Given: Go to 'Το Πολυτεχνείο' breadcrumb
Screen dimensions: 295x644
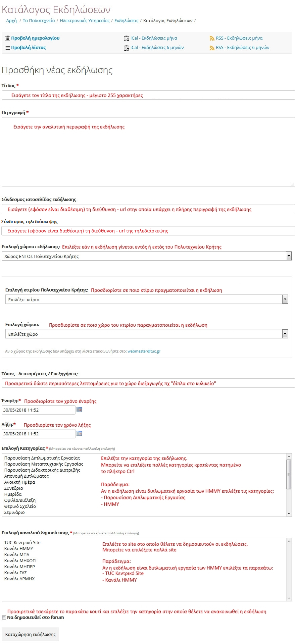Looking at the screenshot, I should (39, 21).
